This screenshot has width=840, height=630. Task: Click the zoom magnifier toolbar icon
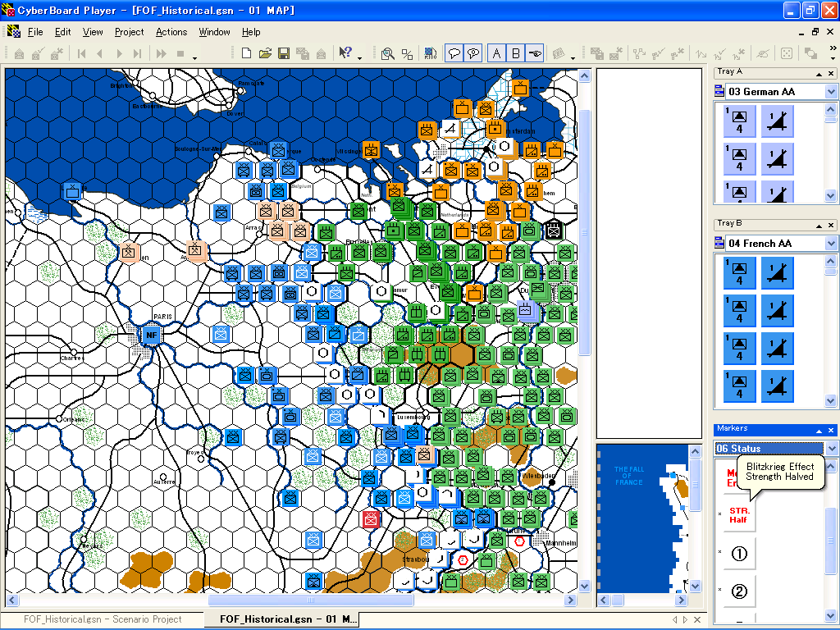(x=387, y=53)
